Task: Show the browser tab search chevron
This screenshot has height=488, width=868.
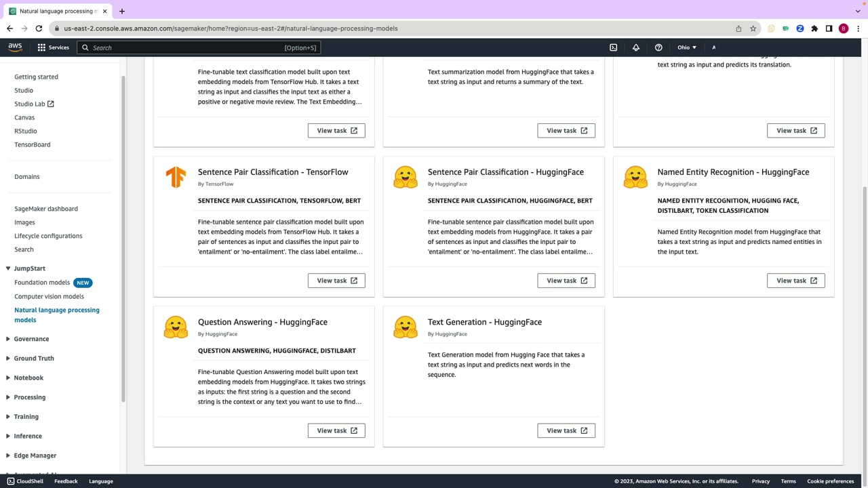Action: [858, 11]
